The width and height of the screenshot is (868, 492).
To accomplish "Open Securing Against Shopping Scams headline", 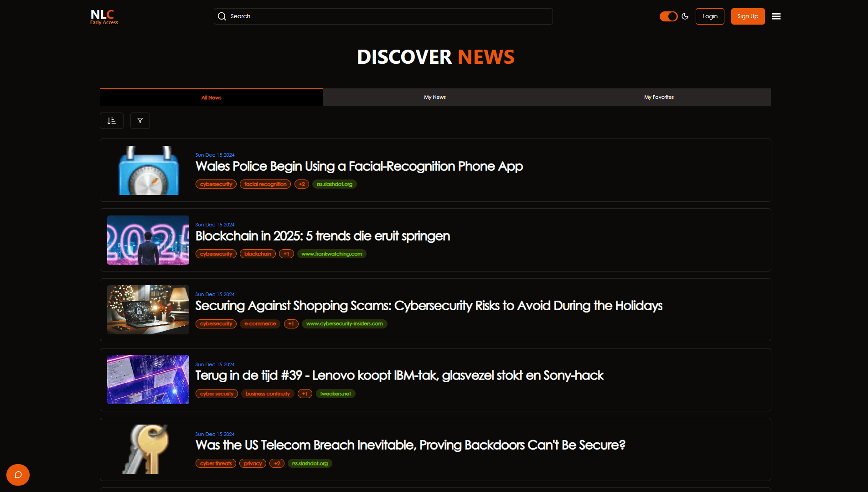I will [x=429, y=306].
